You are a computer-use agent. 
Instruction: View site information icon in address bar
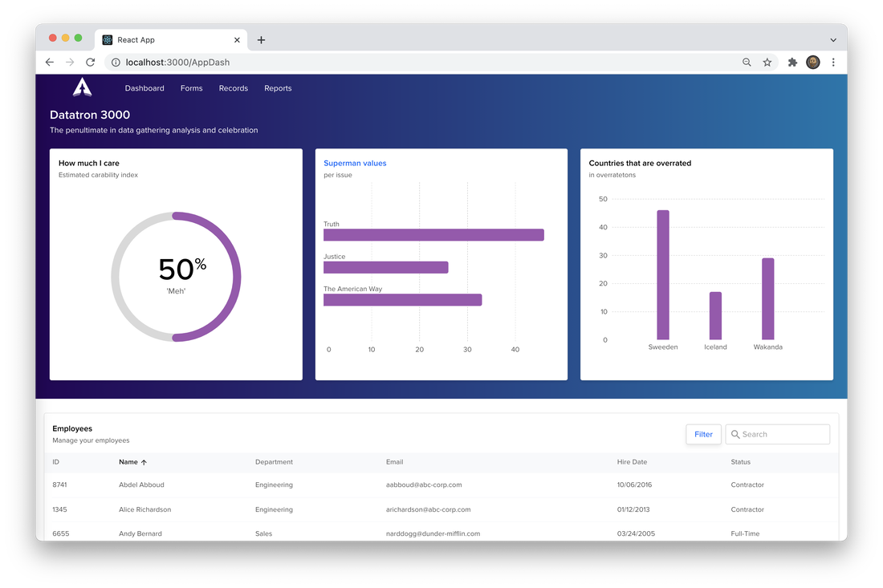click(x=116, y=63)
